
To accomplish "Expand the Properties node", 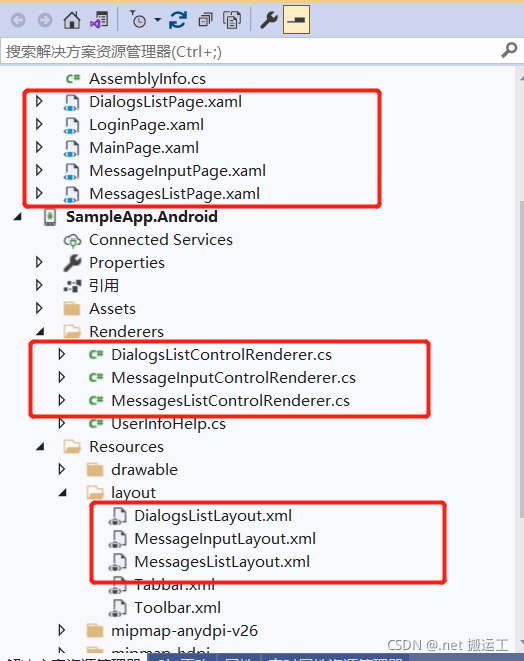I will pyautogui.click(x=39, y=262).
